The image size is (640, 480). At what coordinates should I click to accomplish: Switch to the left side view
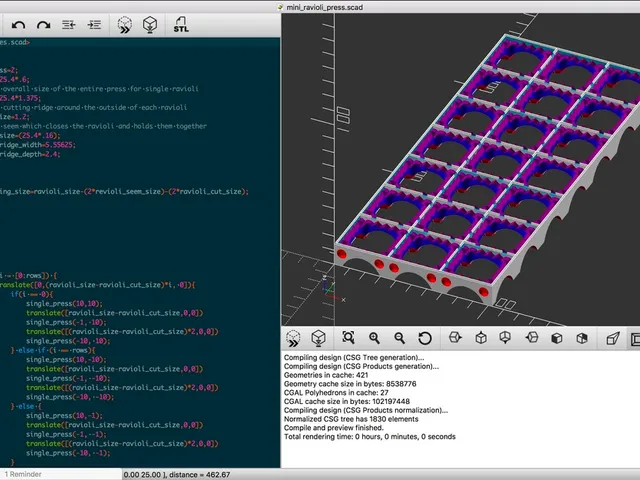531,338
